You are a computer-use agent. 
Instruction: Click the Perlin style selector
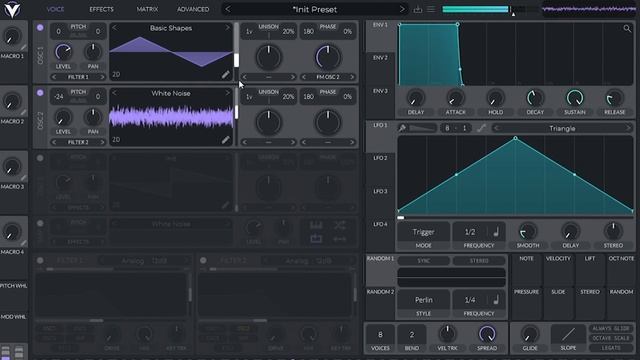coord(423,300)
